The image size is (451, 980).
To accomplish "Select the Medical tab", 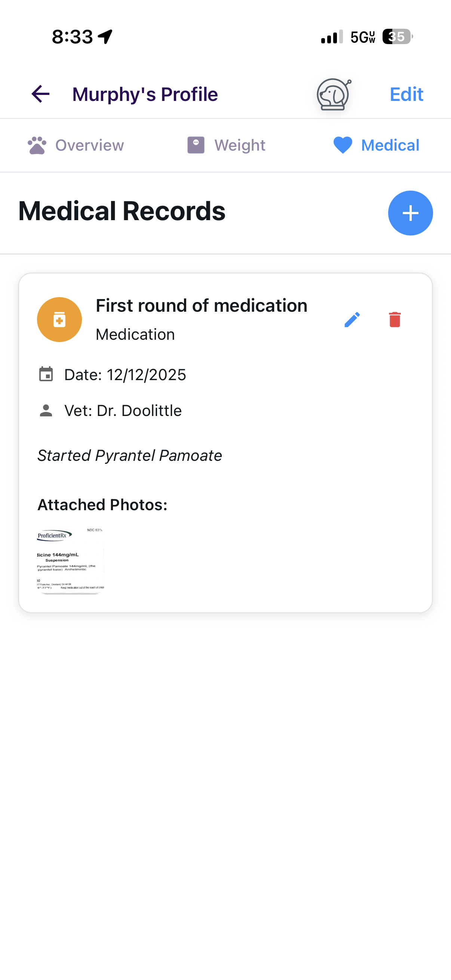I will tap(376, 145).
